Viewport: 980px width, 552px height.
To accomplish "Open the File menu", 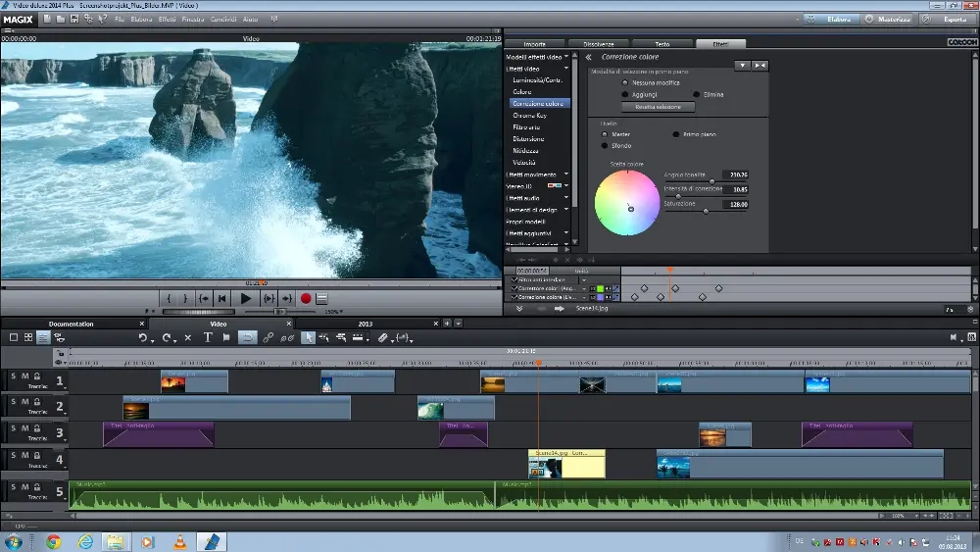I will (120, 20).
